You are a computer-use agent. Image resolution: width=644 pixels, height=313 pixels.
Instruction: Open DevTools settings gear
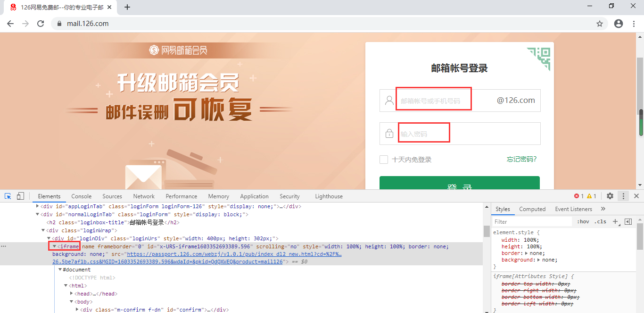(610, 196)
